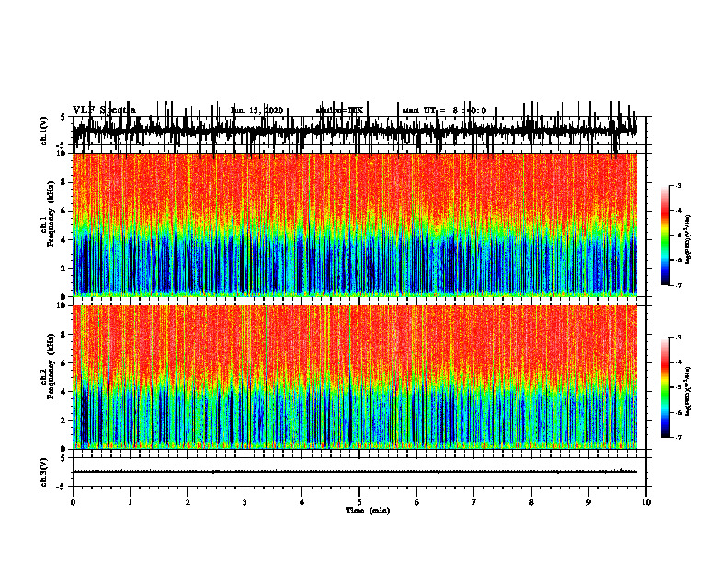
Task: Click time axis tick label 1
Action: coord(130,502)
